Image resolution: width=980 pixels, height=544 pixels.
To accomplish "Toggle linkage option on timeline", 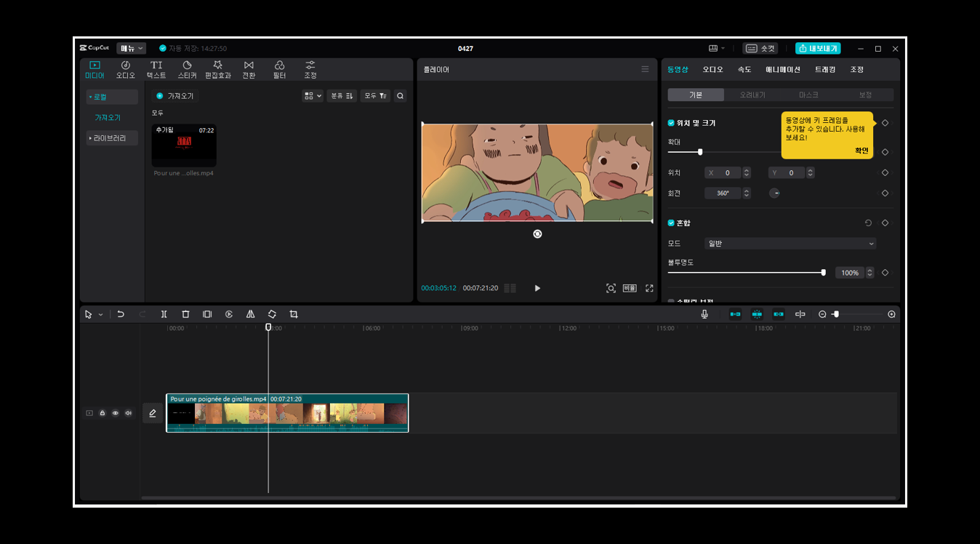I will (779, 314).
